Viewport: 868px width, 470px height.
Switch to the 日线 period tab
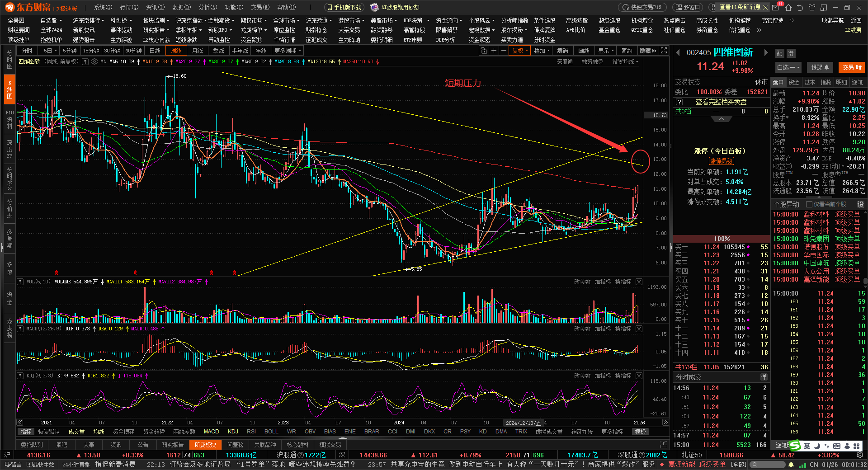(x=155, y=51)
